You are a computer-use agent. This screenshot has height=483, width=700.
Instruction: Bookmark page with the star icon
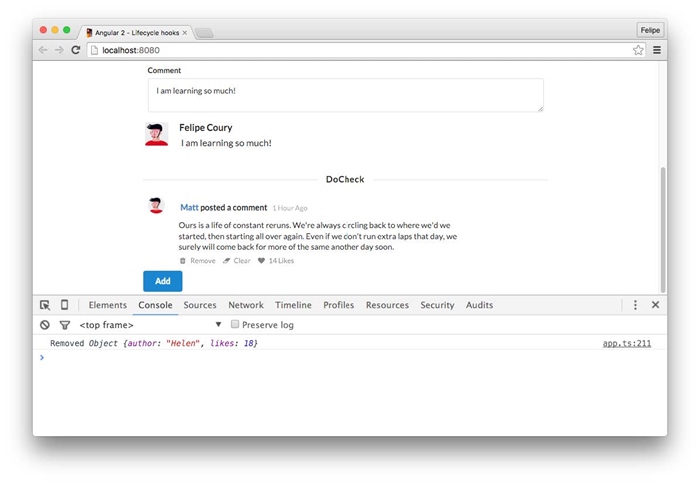[x=638, y=50]
